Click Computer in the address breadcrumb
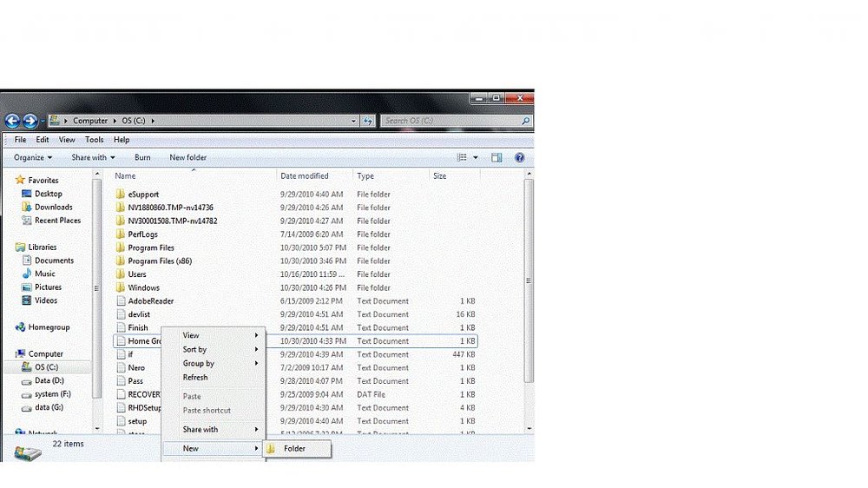868x488 pixels. point(90,121)
